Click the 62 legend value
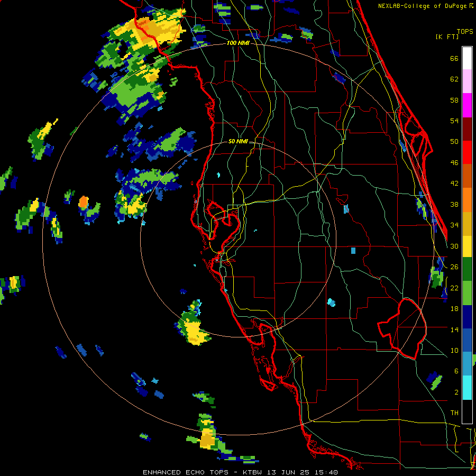The image size is (476, 476). 454,79
